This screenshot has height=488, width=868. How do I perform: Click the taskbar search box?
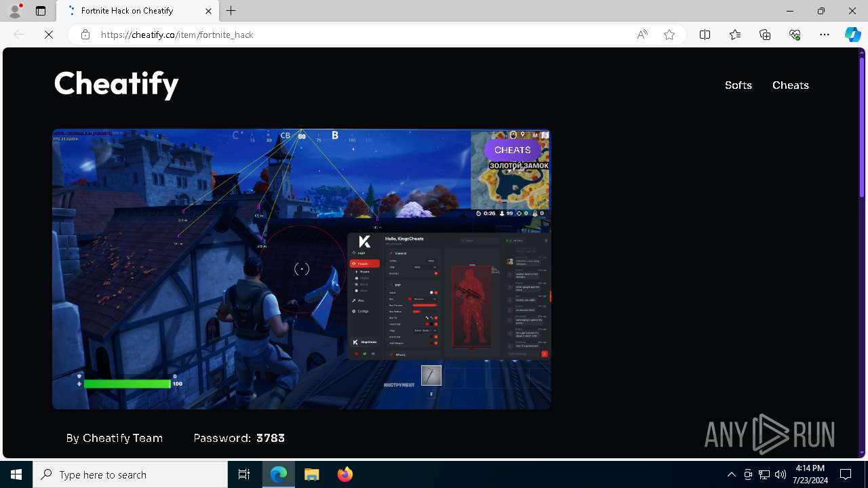tap(130, 474)
